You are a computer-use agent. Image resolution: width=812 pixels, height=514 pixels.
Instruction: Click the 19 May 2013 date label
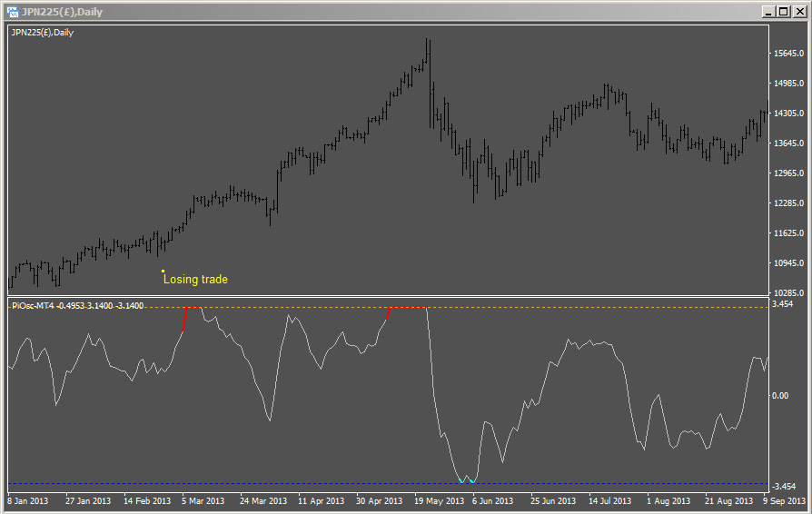[x=439, y=501]
